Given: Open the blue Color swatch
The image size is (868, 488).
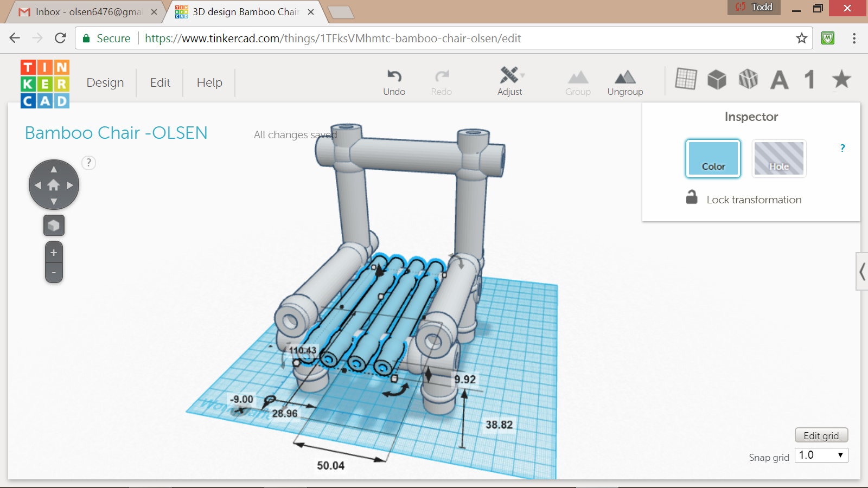Looking at the screenshot, I should 713,158.
